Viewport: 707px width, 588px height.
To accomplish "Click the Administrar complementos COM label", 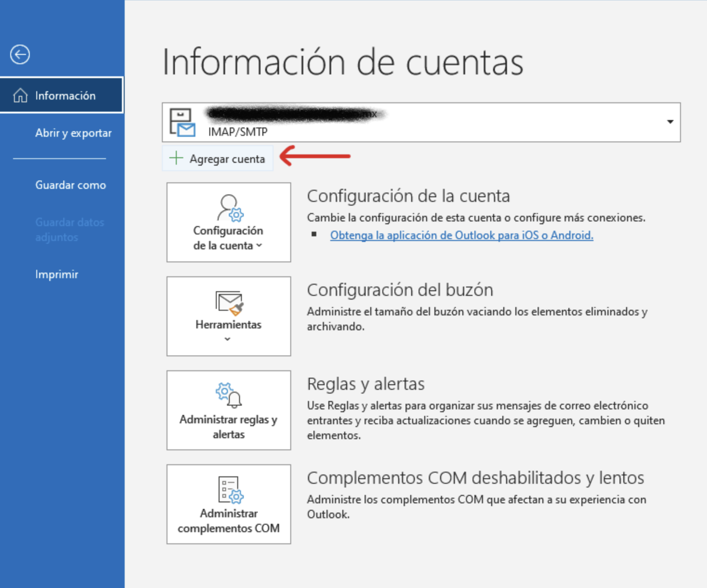I will (228, 521).
